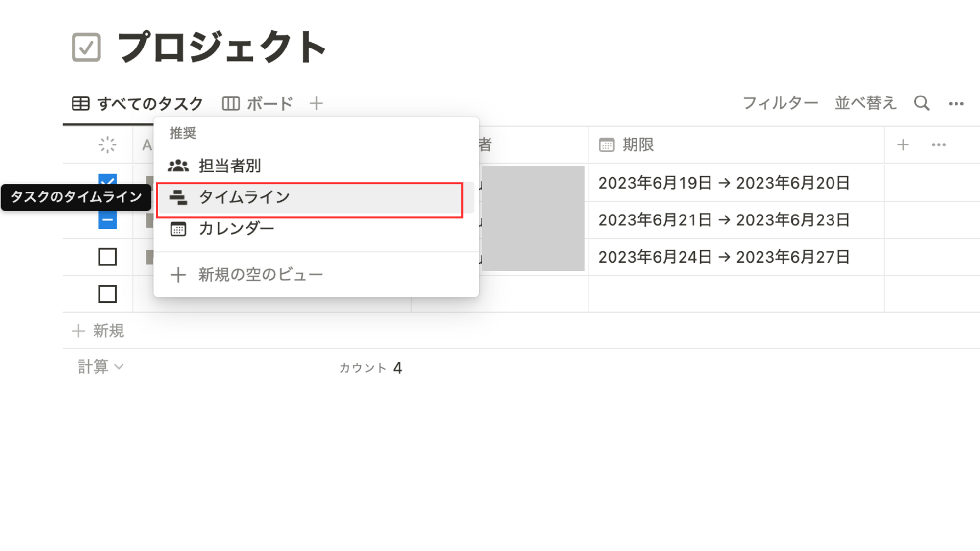This screenshot has height=551, width=980.
Task: Toggle the second row blue checkbox
Action: tap(107, 220)
